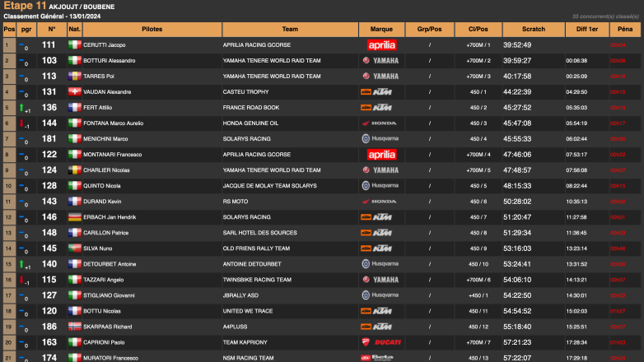This screenshot has width=644, height=362.
Task: Click the Etape 11 title
Action: click(x=25, y=6)
